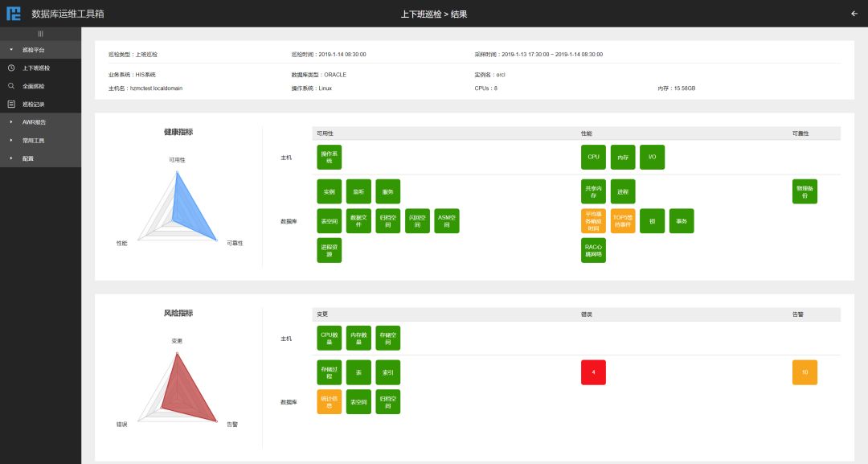Open the 内存数量 change tile
The height and width of the screenshot is (464, 868).
click(358, 339)
